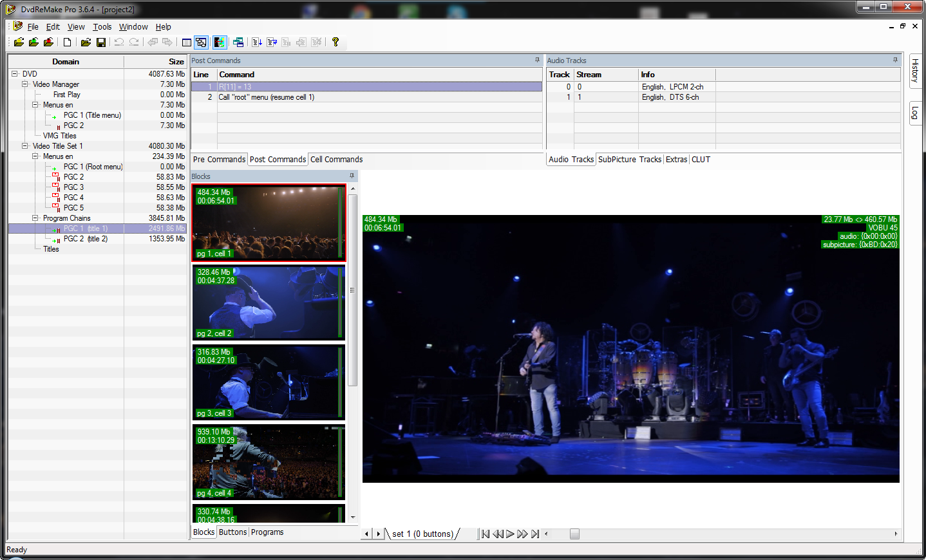Open the SubPicture Tracks tab

pyautogui.click(x=629, y=160)
